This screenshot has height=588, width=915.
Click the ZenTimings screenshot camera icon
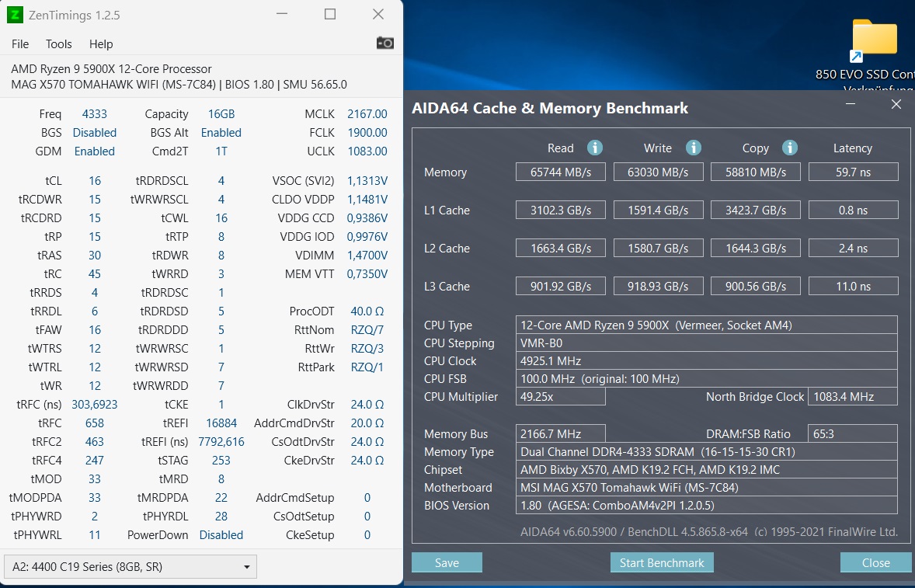384,43
